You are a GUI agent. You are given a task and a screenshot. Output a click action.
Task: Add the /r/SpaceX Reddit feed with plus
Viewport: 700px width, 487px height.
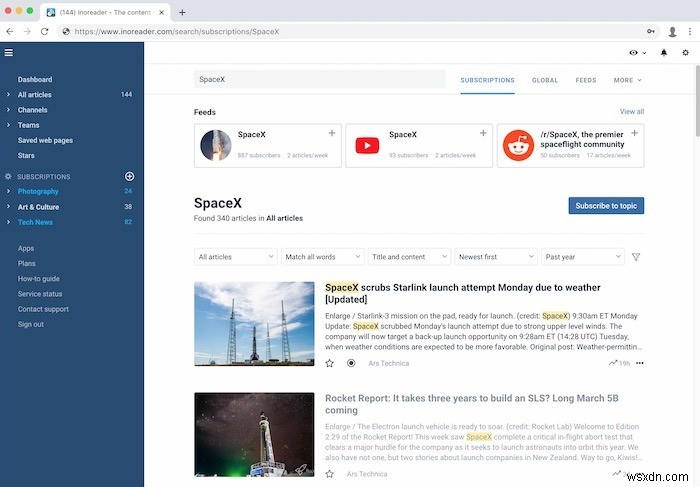(x=634, y=133)
